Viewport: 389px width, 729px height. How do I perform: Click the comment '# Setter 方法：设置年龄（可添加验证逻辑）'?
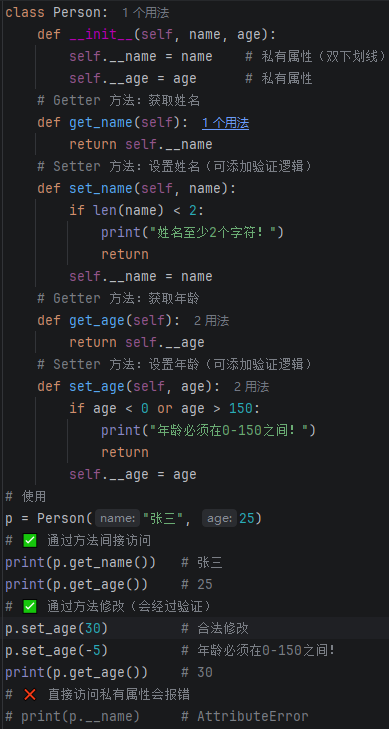pyautogui.click(x=175, y=364)
